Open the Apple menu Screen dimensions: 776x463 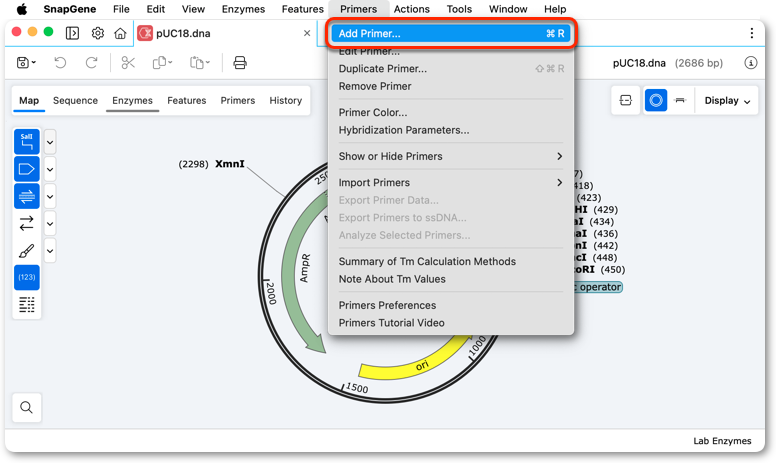(x=22, y=9)
